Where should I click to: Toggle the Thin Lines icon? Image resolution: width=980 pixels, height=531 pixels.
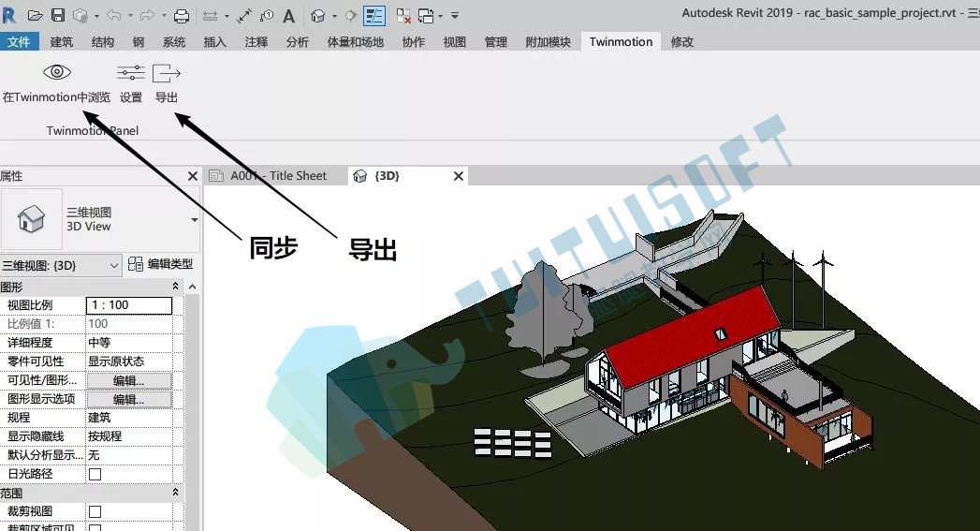coord(374,16)
